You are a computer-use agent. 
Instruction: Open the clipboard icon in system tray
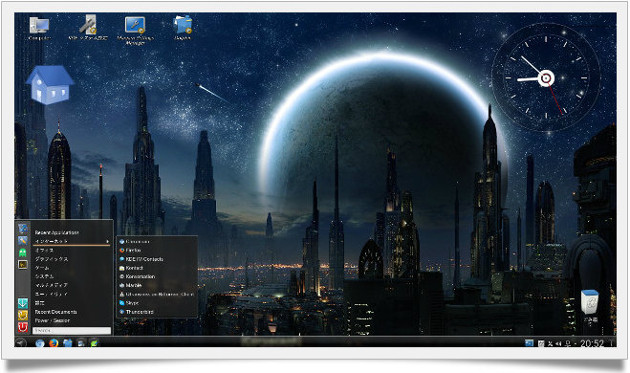pos(541,344)
